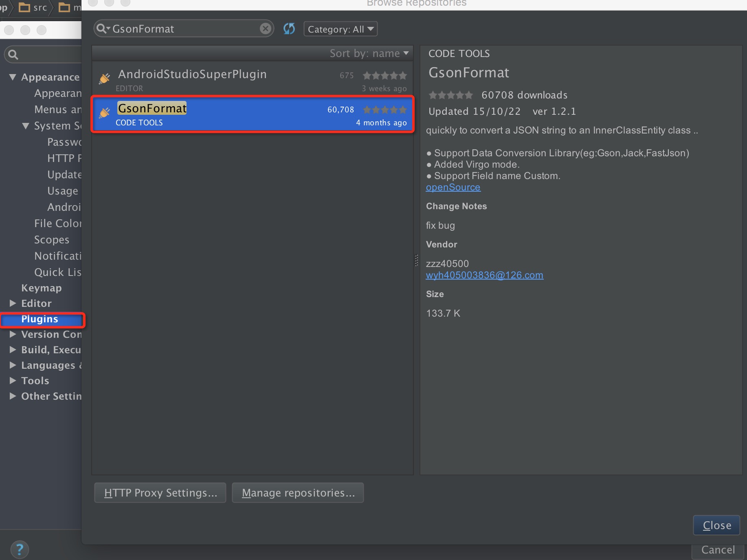747x560 pixels.
Task: Click the vendor email wyh405003836@126.com
Action: (484, 275)
